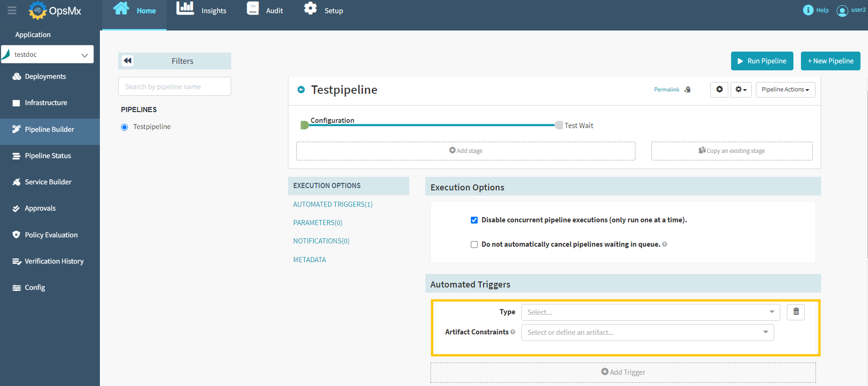The width and height of the screenshot is (868, 386).
Task: Uncheck Disable concurrent pipeline executions
Action: coord(474,220)
